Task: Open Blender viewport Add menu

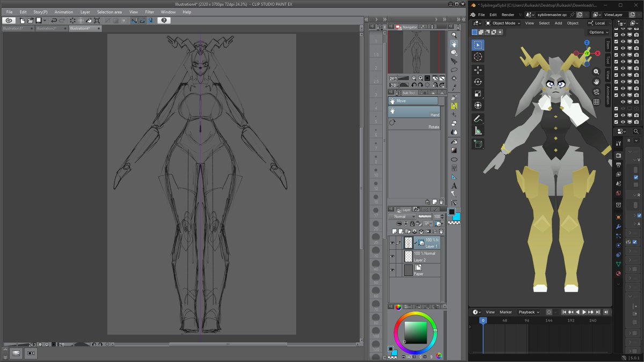Action: [558, 23]
